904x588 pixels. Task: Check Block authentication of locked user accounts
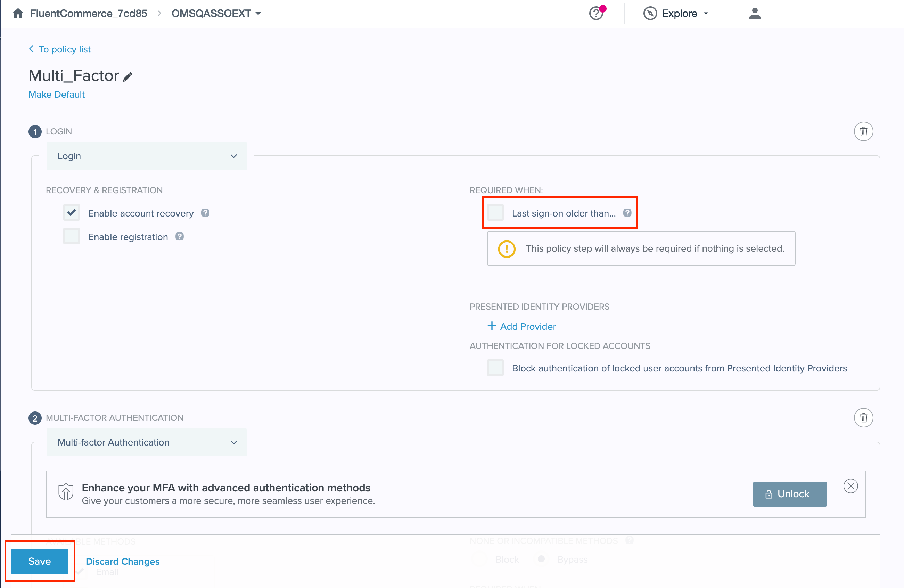[495, 368]
